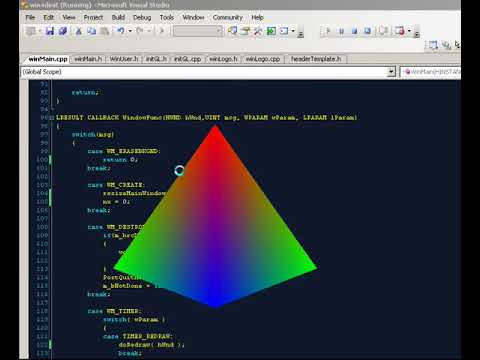Open the Help menu
Screen dimensions: 480x360
click(257, 17)
